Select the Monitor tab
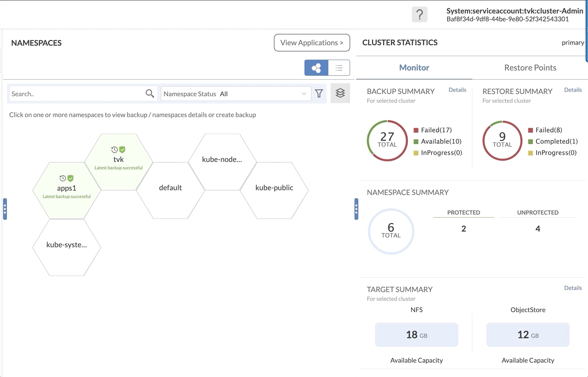Screen dimensions: 588x377 pos(414,67)
